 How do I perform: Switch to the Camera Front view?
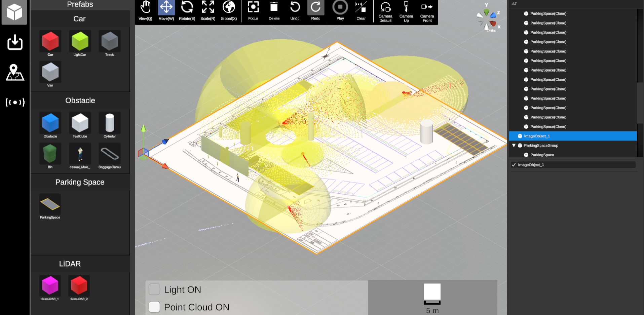427,12
